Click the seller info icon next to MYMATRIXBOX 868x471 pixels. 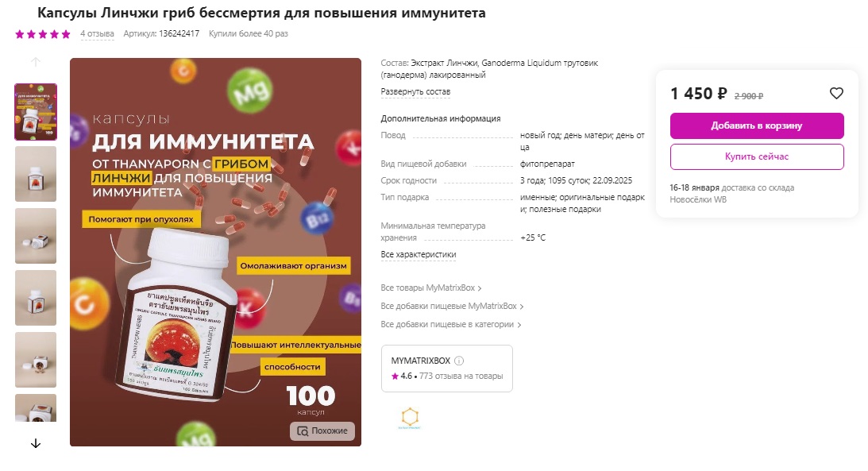tap(459, 361)
